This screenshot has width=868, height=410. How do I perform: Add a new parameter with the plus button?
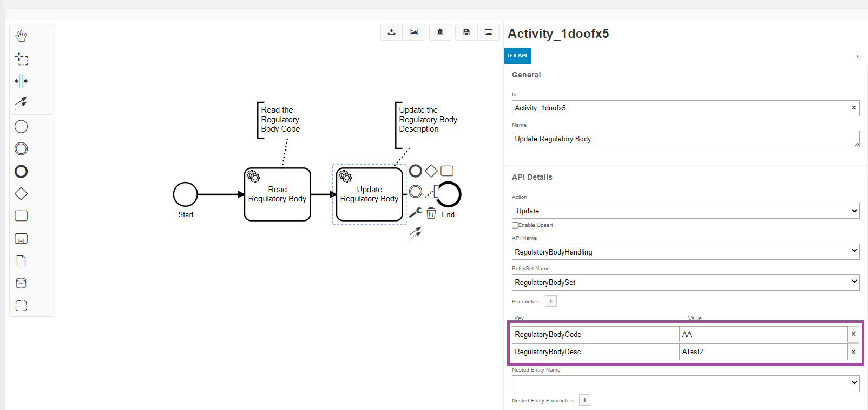pos(551,301)
